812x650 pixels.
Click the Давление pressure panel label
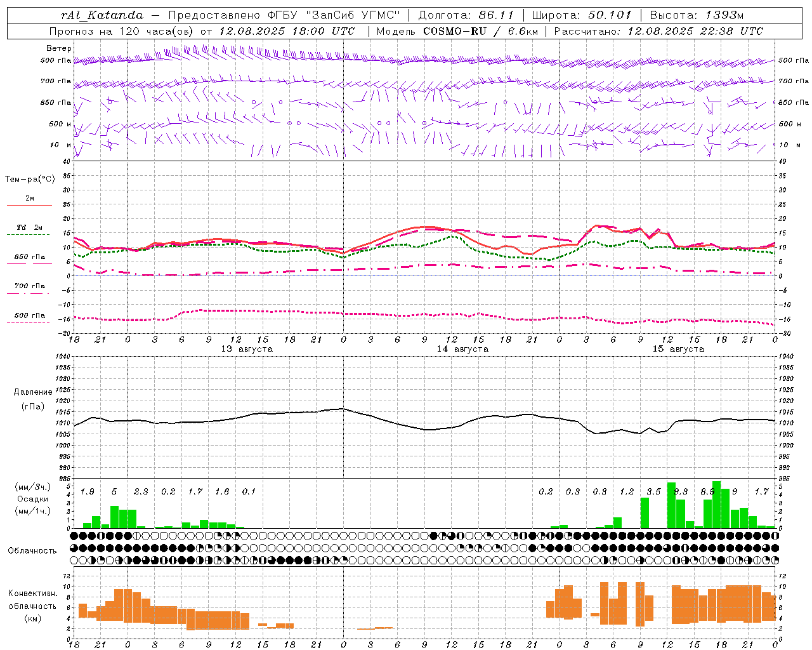click(x=33, y=392)
